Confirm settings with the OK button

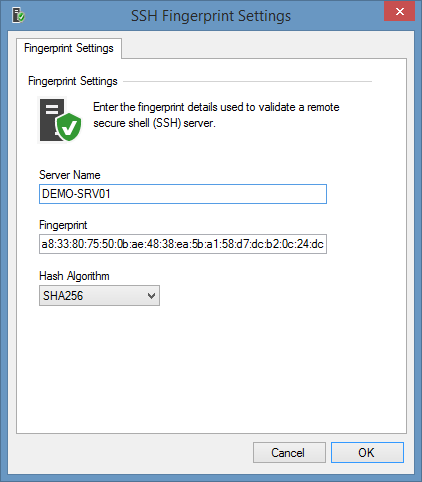[x=367, y=452]
